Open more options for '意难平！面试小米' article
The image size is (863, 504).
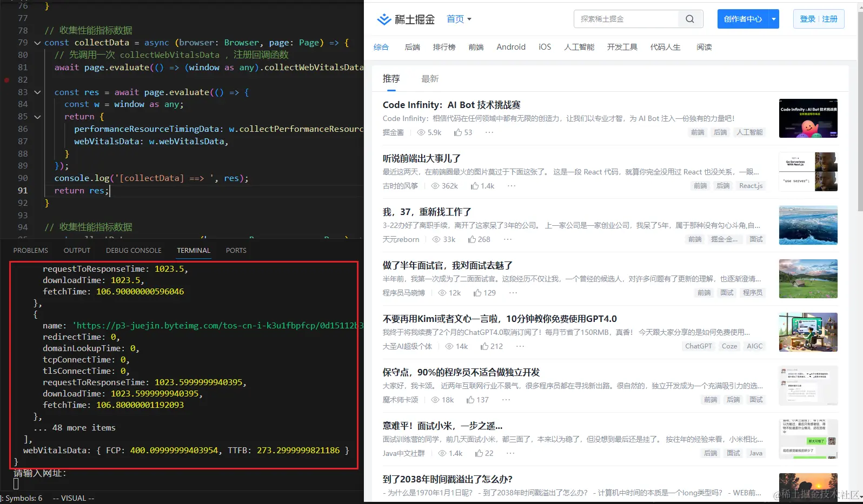point(510,453)
